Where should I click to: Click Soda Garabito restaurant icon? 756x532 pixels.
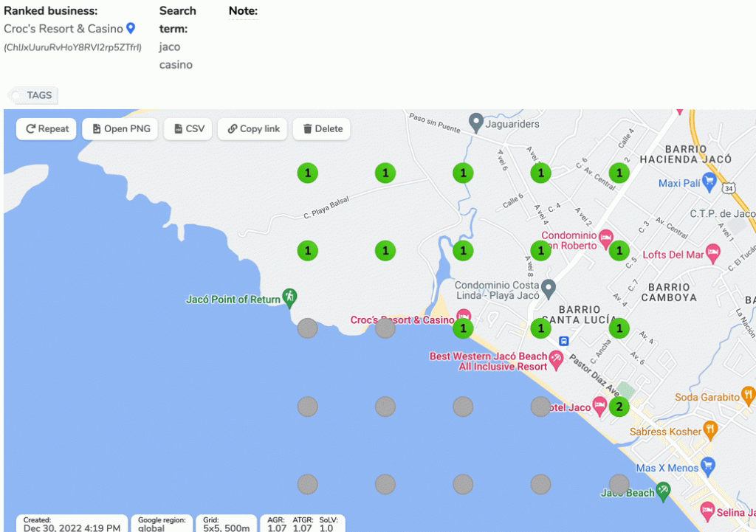749,395
